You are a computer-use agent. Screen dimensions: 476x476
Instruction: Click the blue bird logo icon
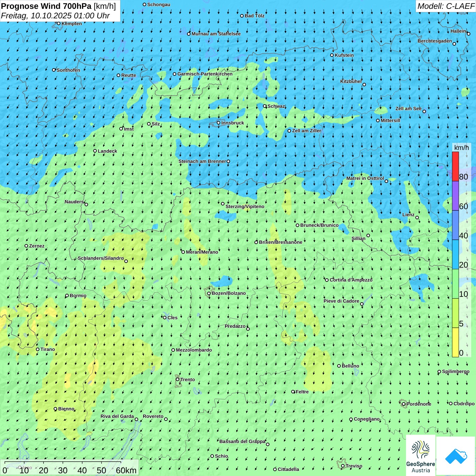(456, 456)
